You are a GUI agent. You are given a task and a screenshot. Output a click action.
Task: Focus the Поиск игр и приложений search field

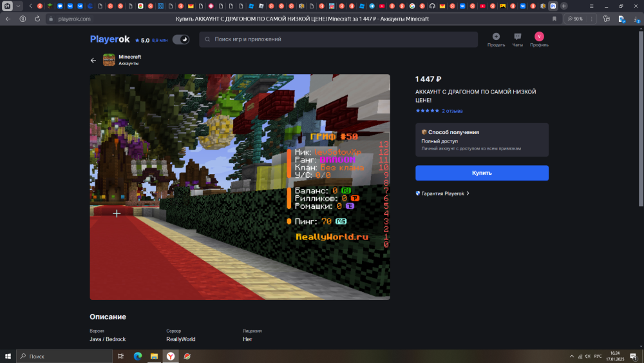(x=339, y=39)
